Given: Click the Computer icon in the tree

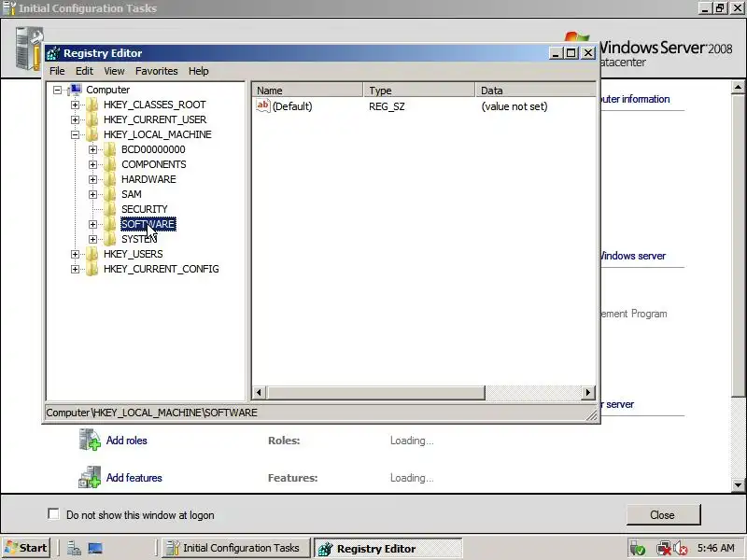Looking at the screenshot, I should click(76, 90).
